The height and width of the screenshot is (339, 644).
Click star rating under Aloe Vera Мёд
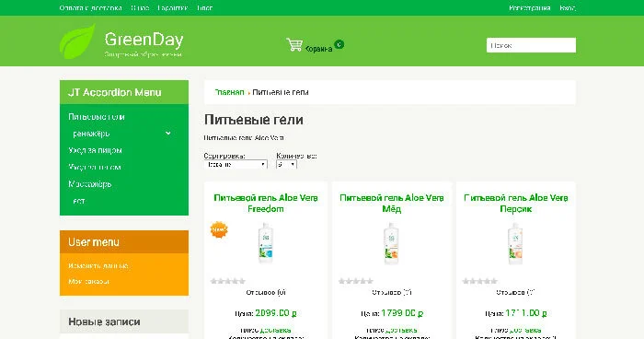click(x=356, y=281)
